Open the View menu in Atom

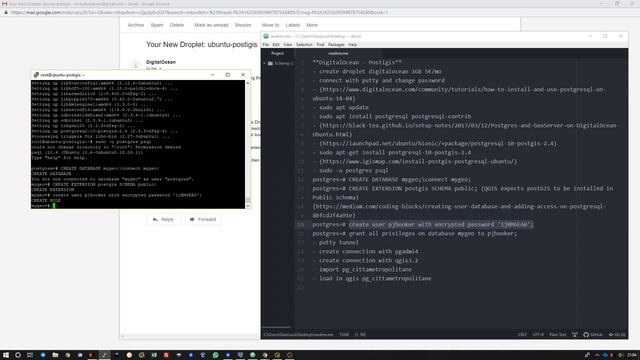point(288,44)
